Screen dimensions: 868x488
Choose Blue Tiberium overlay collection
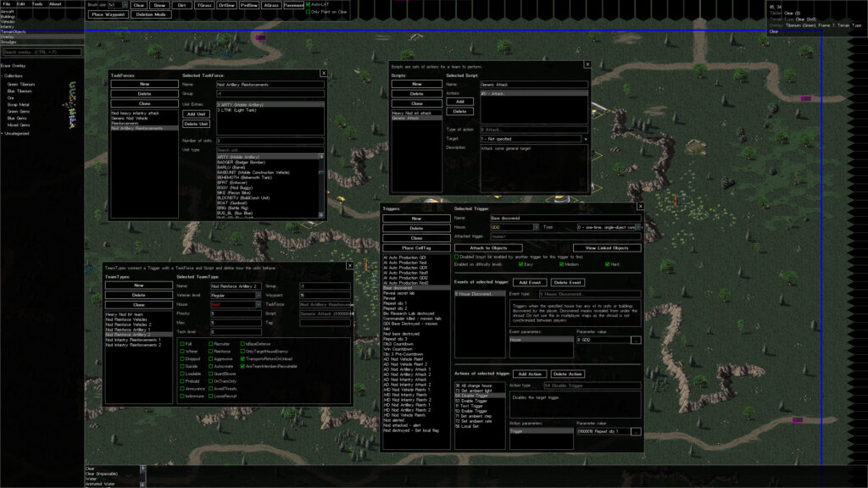tap(19, 91)
